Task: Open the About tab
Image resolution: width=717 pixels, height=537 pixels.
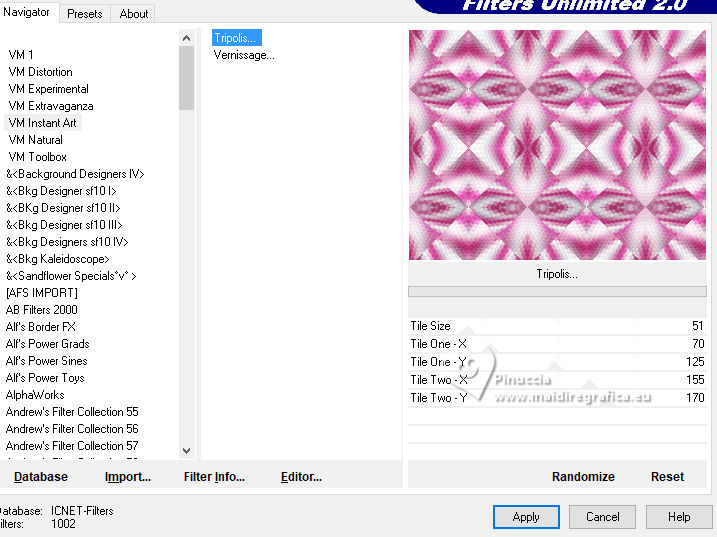Action: click(134, 14)
